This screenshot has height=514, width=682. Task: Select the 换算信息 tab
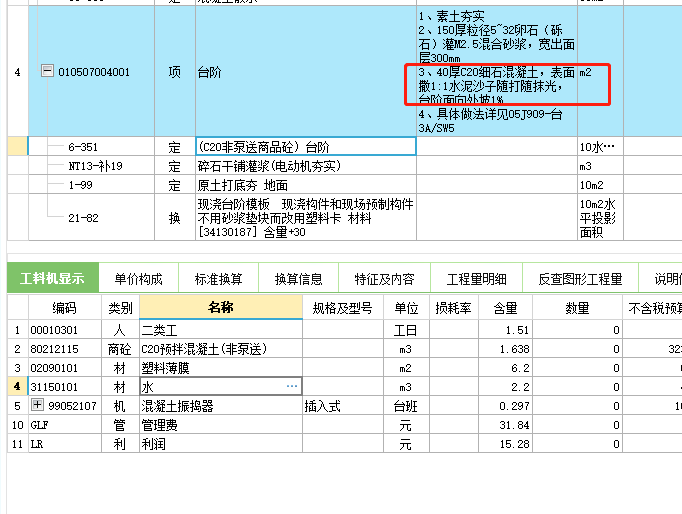pyautogui.click(x=298, y=279)
